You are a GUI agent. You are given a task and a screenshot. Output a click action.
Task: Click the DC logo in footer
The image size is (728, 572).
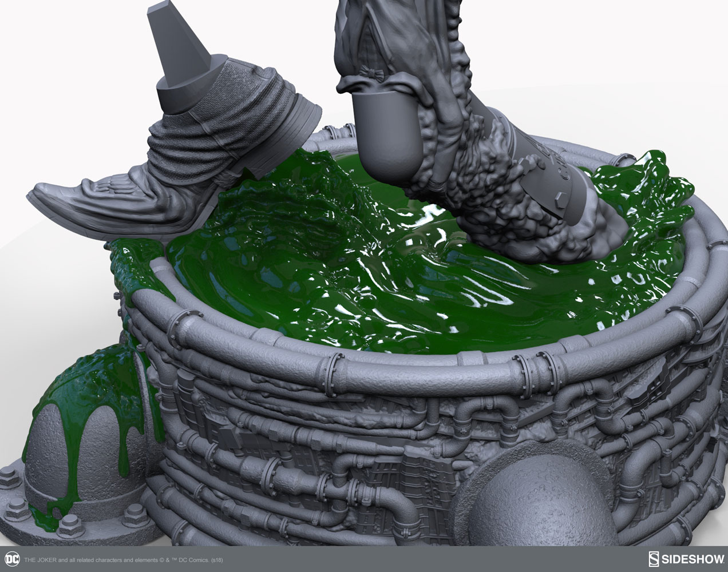[11, 559]
